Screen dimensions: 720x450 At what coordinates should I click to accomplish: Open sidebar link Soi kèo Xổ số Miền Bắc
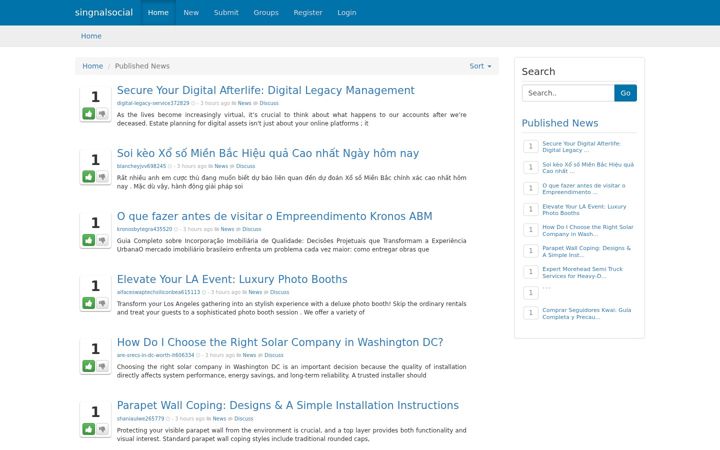(588, 168)
